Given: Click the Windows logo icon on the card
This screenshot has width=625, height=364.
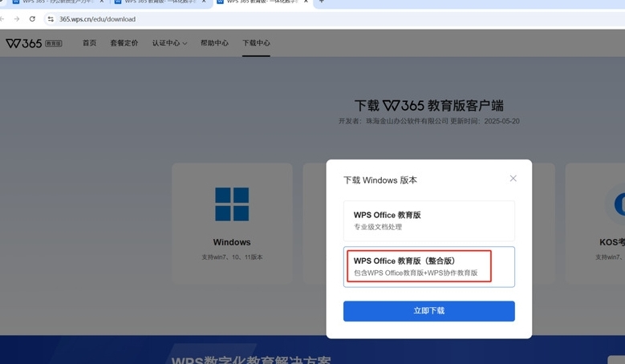Looking at the screenshot, I should point(232,204).
